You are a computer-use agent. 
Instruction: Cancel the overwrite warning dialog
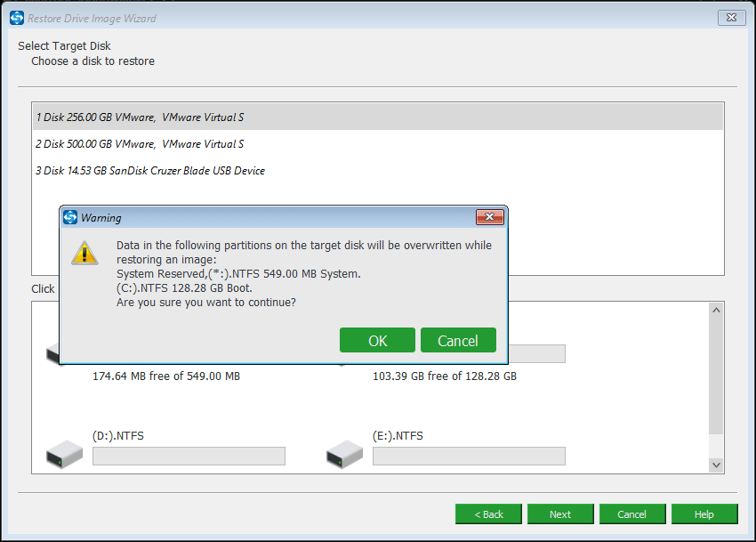click(x=458, y=340)
